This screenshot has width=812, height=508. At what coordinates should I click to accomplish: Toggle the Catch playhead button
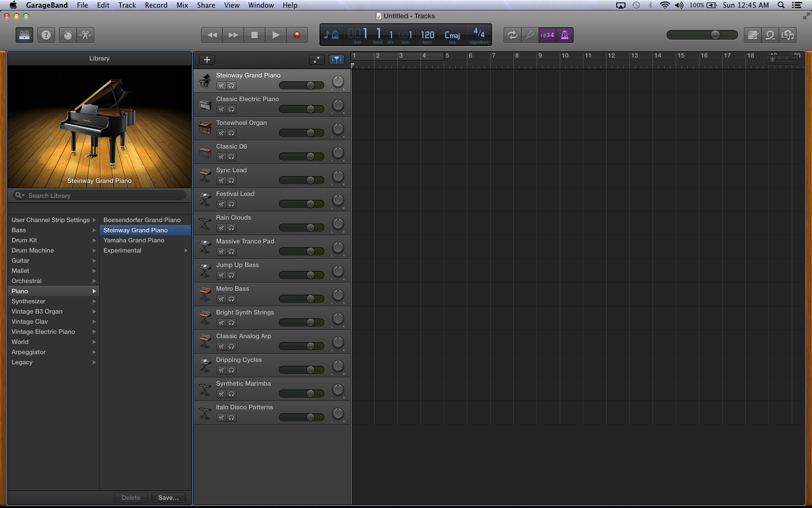click(x=336, y=60)
